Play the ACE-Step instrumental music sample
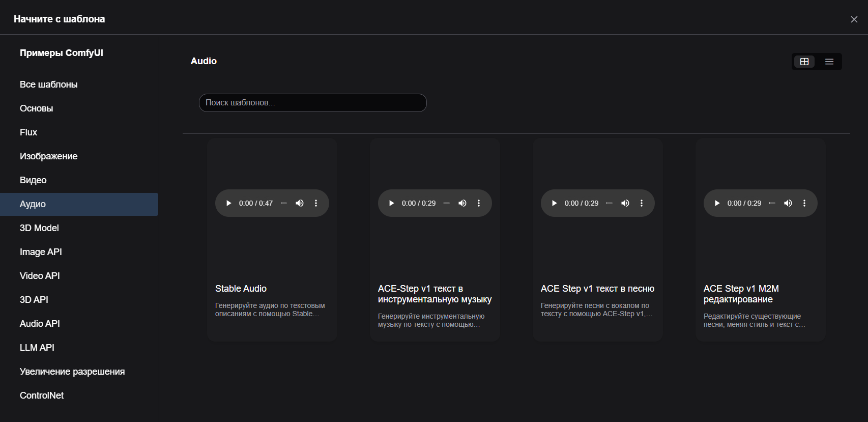This screenshot has height=422, width=868. (391, 203)
